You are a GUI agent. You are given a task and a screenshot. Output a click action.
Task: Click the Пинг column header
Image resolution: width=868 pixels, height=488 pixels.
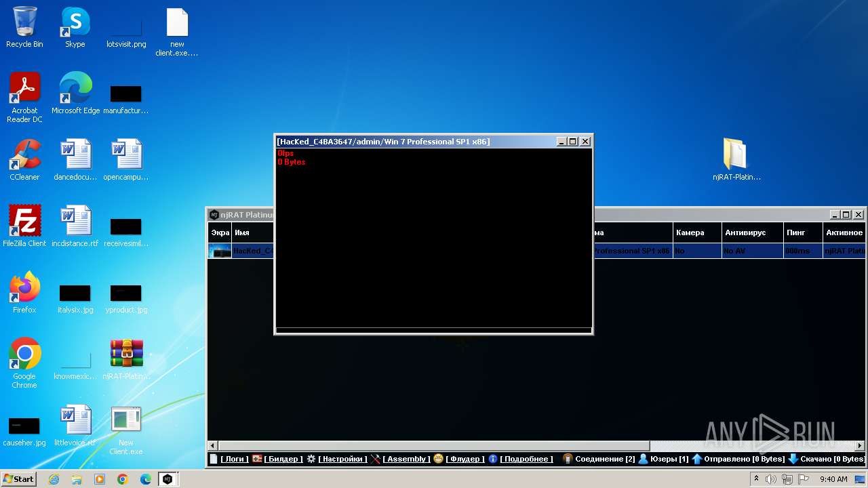(x=802, y=232)
